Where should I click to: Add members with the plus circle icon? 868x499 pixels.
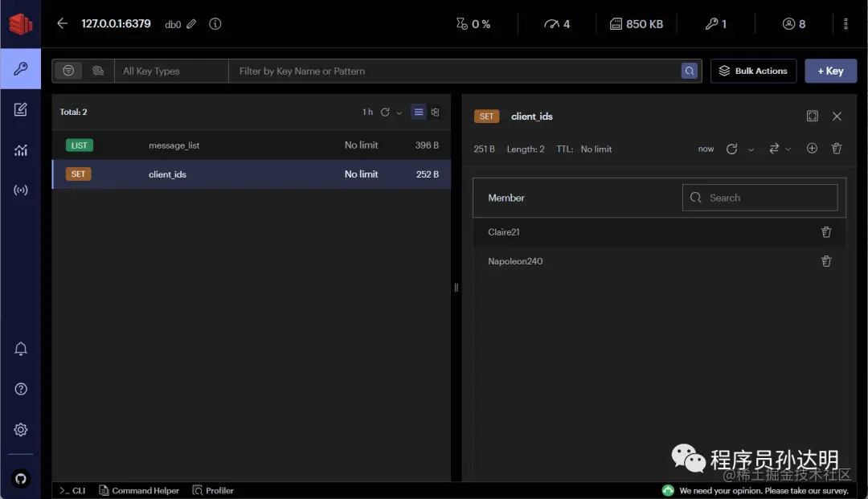(812, 149)
